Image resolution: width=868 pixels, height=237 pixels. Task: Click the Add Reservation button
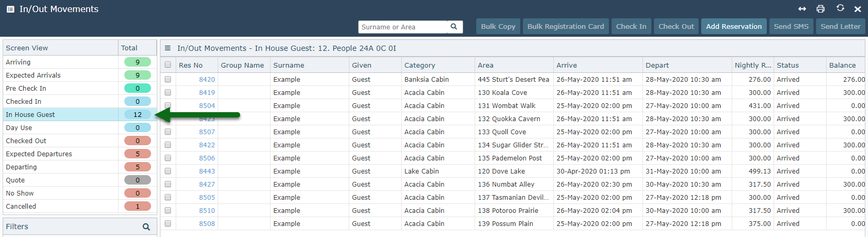click(733, 26)
